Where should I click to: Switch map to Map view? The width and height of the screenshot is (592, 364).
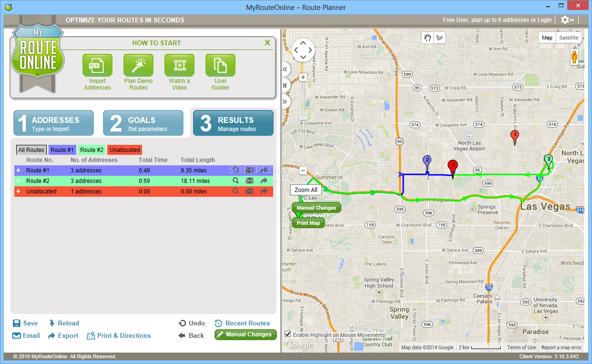547,38
